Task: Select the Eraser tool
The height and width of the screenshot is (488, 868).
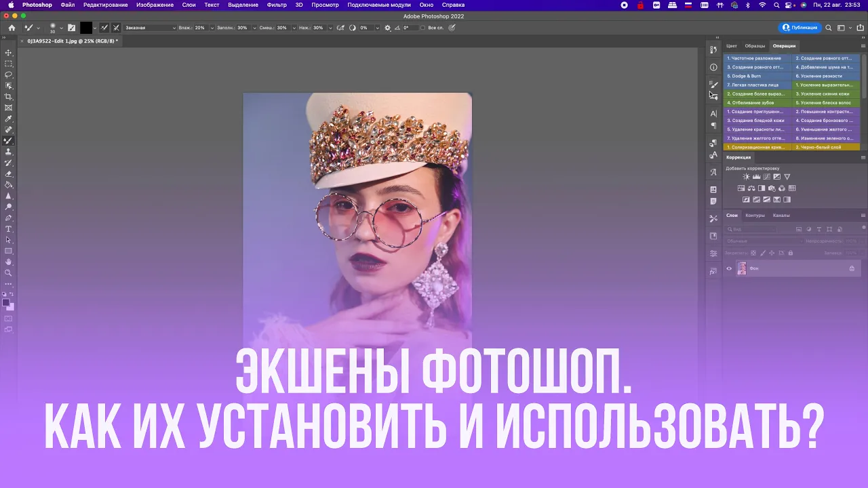Action: 9,174
